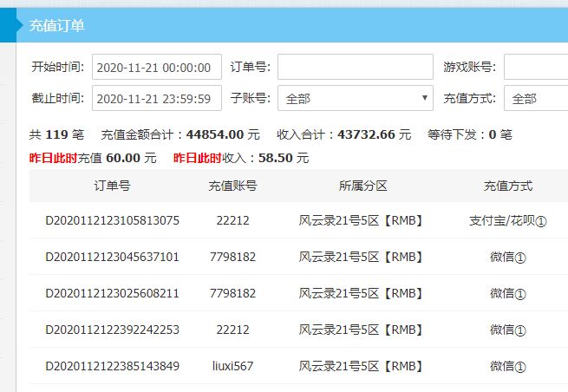Select order D2020112123105813075
568x392 pixels.
(112, 220)
